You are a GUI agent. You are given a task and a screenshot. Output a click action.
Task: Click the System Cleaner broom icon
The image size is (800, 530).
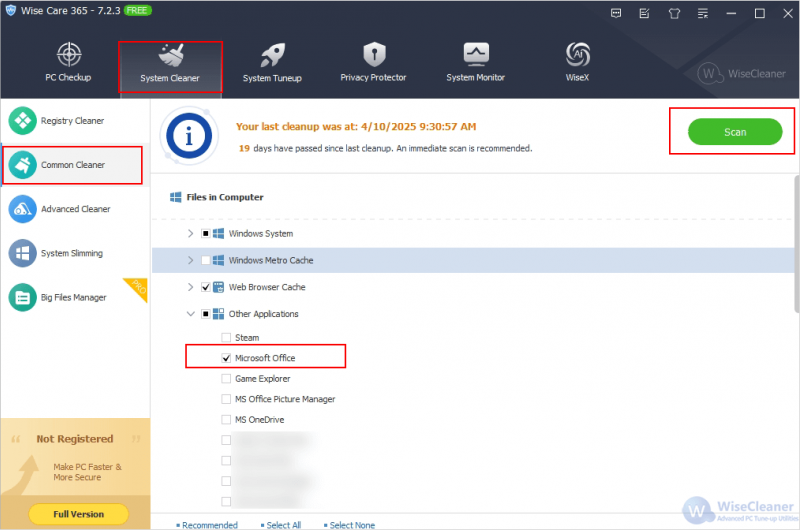pyautogui.click(x=171, y=55)
